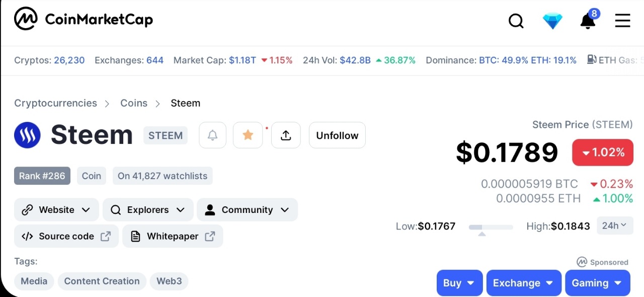Toggle the star watchlist button
This screenshot has height=297, width=644.
pos(248,135)
